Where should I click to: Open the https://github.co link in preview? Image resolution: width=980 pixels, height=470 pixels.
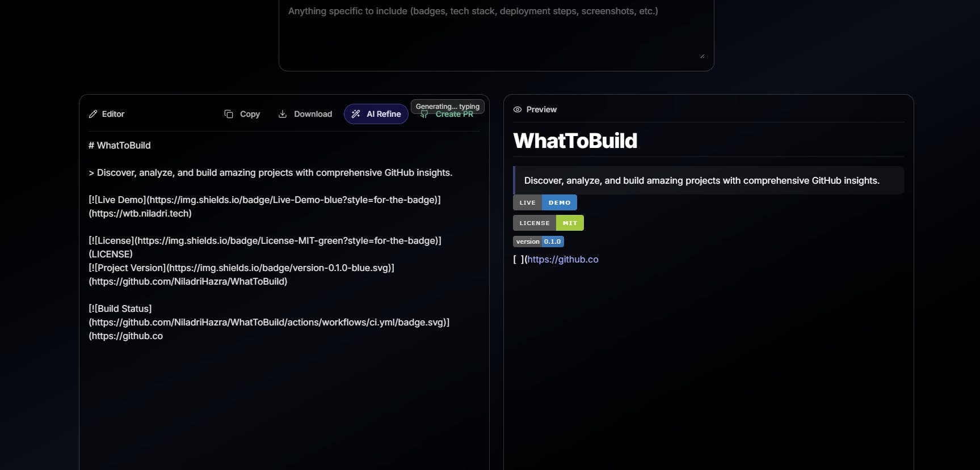[563, 259]
